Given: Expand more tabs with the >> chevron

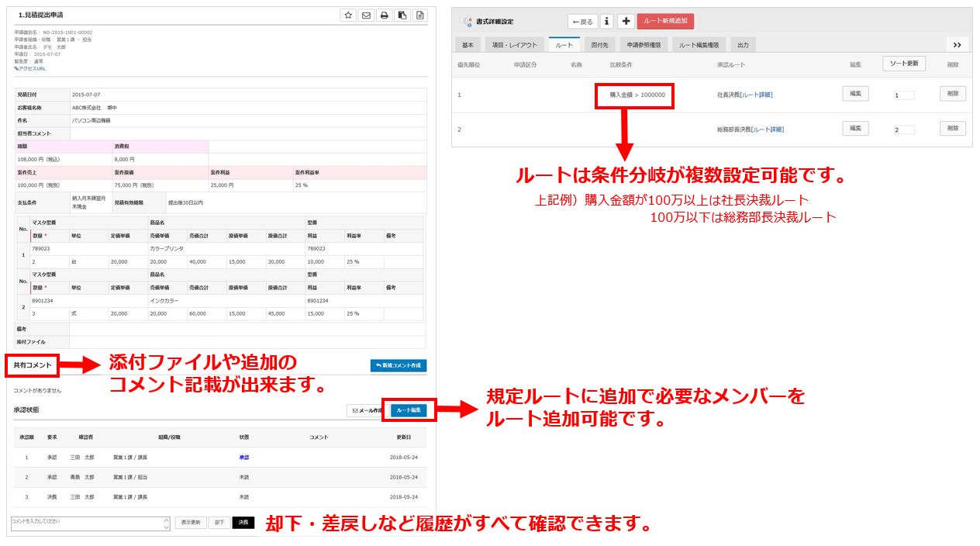Looking at the screenshot, I should coord(957,45).
